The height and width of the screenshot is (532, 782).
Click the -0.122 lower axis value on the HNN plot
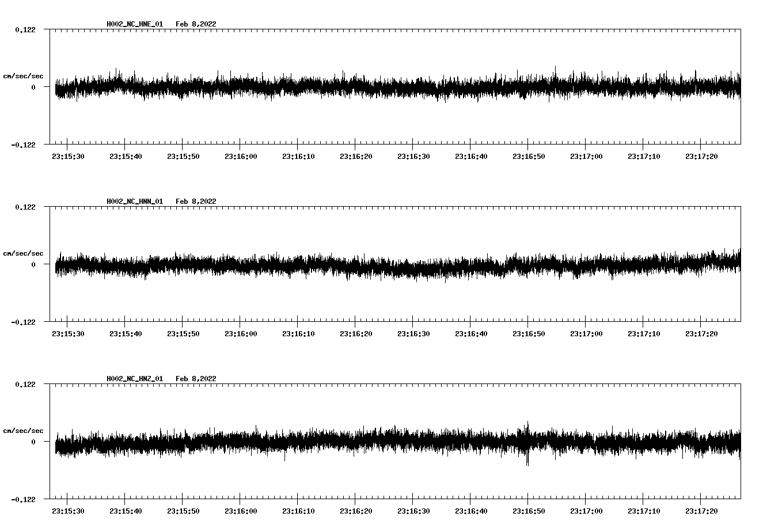[23, 322]
